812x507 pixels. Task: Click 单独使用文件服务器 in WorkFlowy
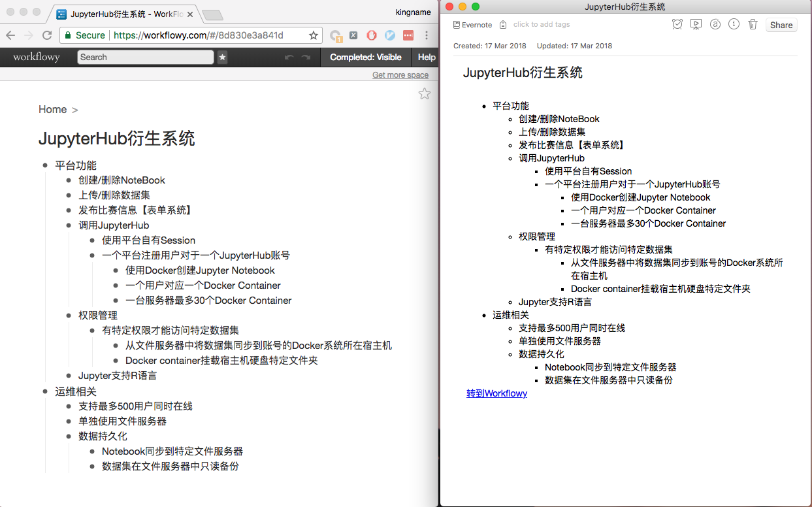pos(122,421)
